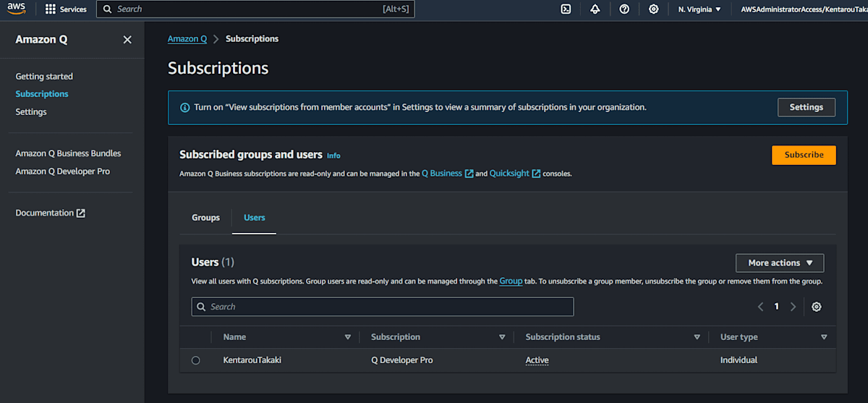Open table preferences gear icon
The image size is (868, 403).
pyautogui.click(x=817, y=307)
